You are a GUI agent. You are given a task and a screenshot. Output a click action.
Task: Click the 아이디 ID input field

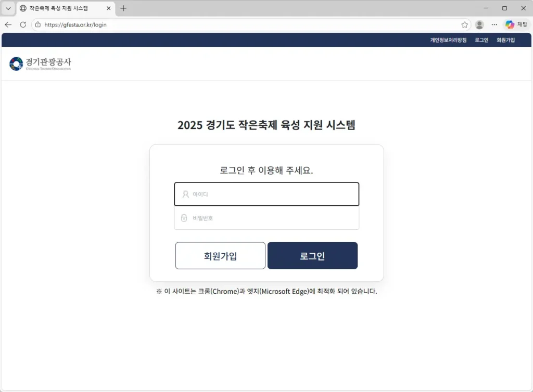pos(266,194)
